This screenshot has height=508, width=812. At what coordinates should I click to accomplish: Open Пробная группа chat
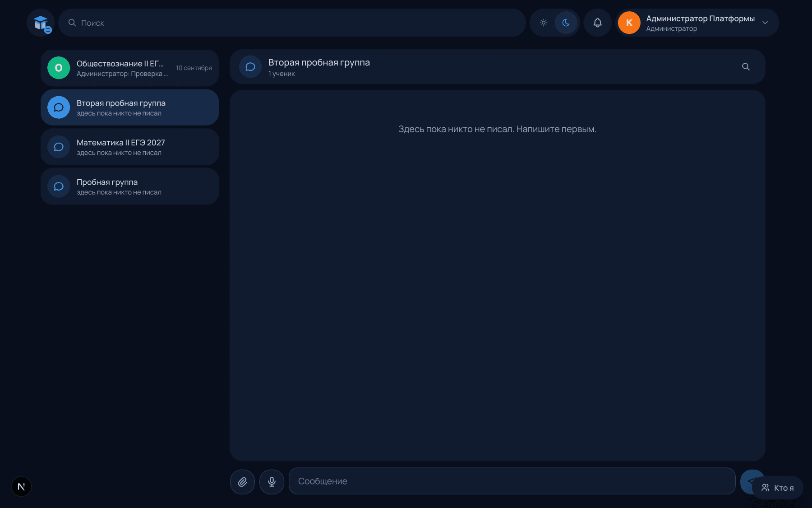[x=130, y=186]
